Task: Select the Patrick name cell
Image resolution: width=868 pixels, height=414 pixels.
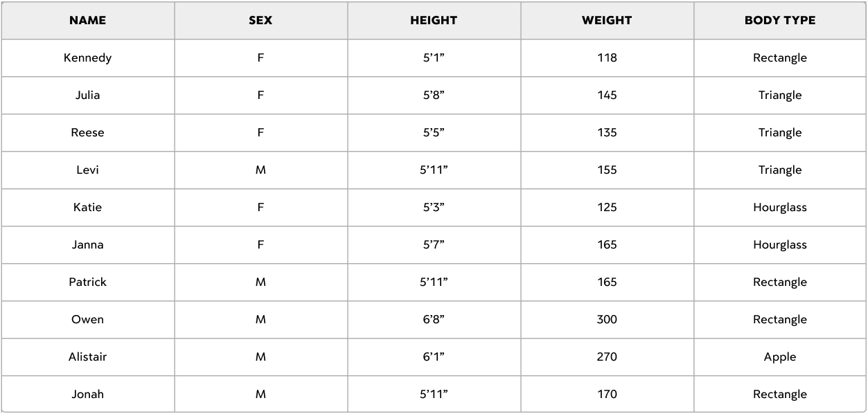Action: 88,282
